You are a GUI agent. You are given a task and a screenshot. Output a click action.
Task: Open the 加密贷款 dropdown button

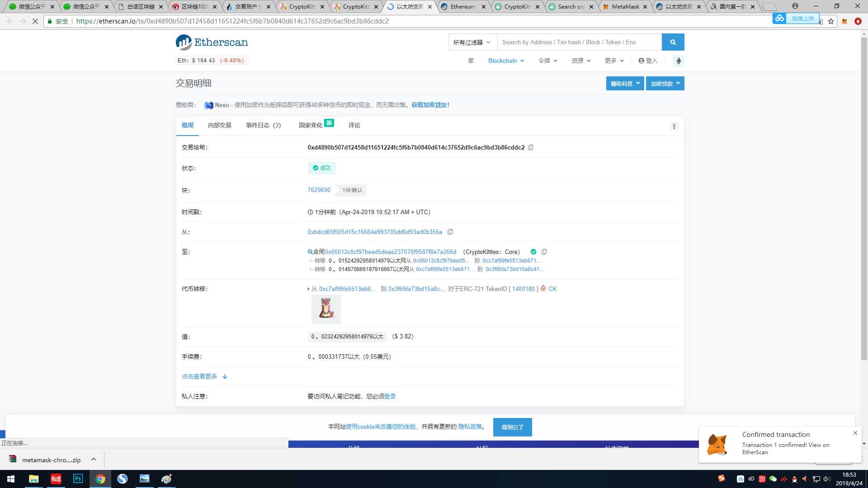click(x=665, y=84)
